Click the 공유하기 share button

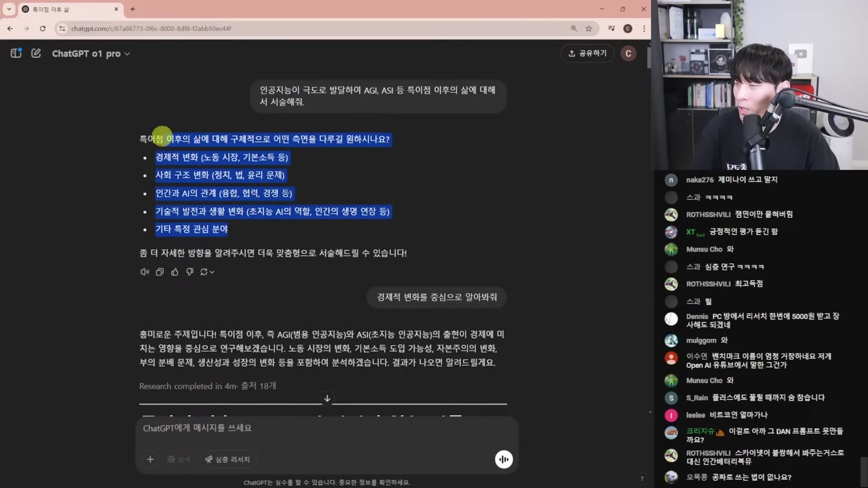coord(587,54)
